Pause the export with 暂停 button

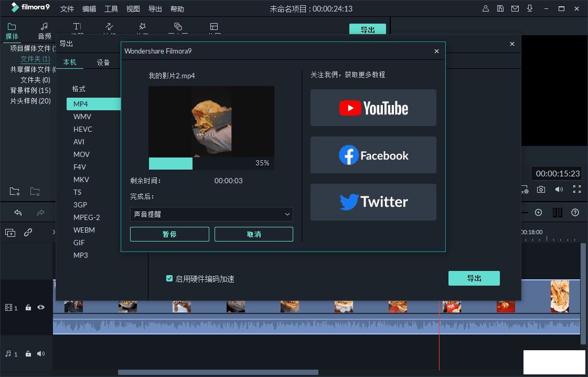coord(169,234)
